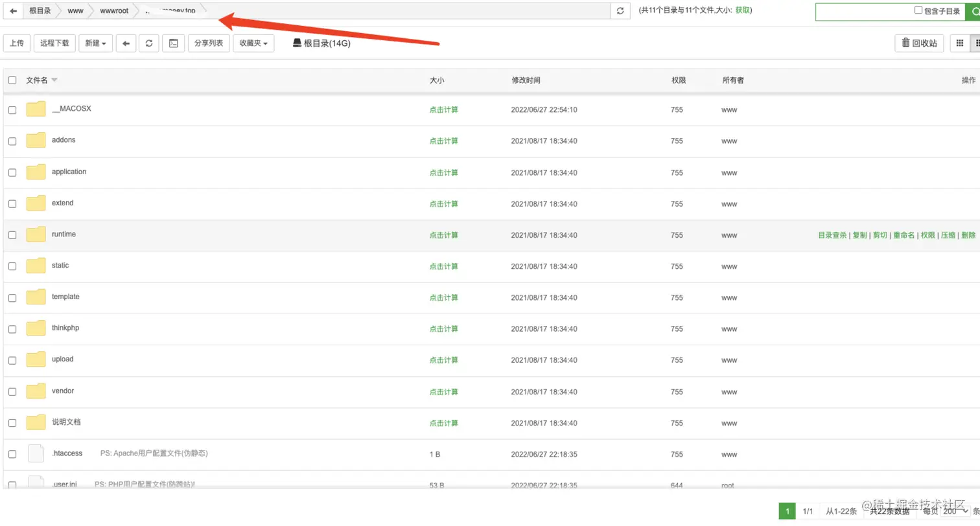Click 压缩 on the runtime row
The image size is (980, 526).
click(x=948, y=235)
